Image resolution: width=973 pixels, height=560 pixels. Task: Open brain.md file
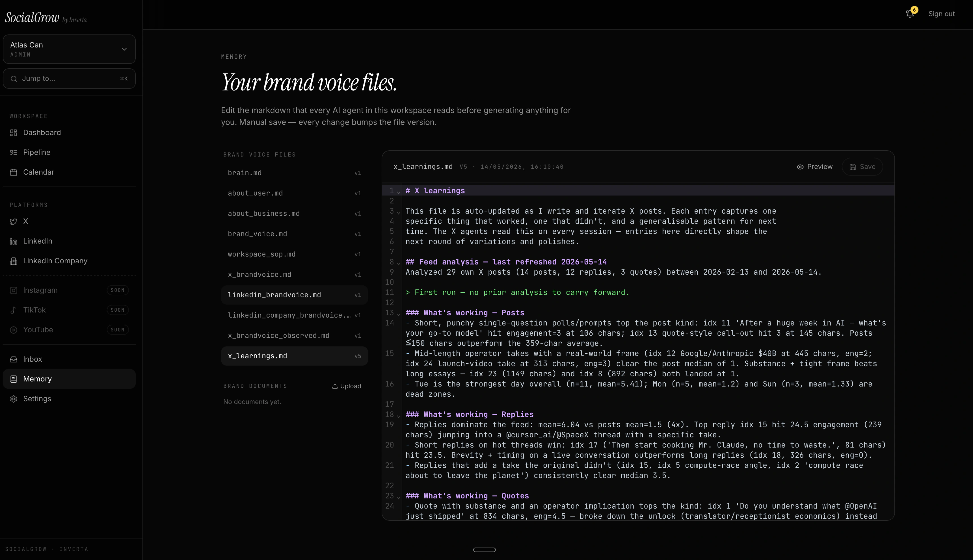tap(294, 173)
